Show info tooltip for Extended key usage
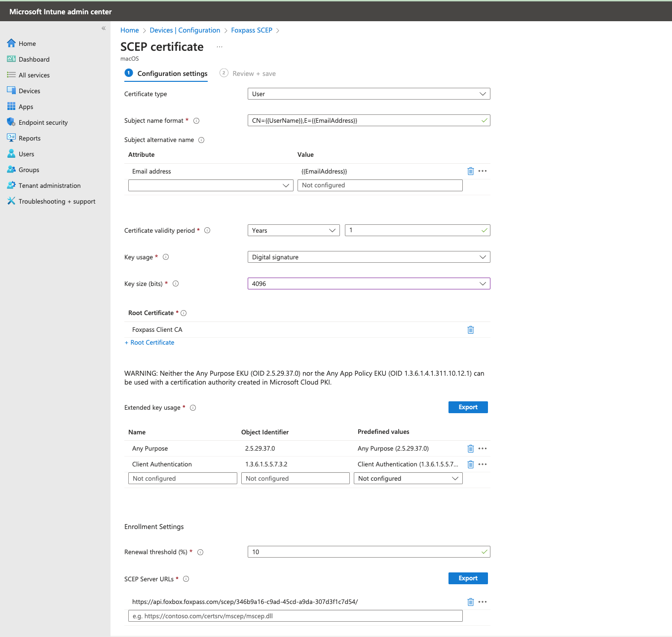The width and height of the screenshot is (672, 637). [193, 408]
